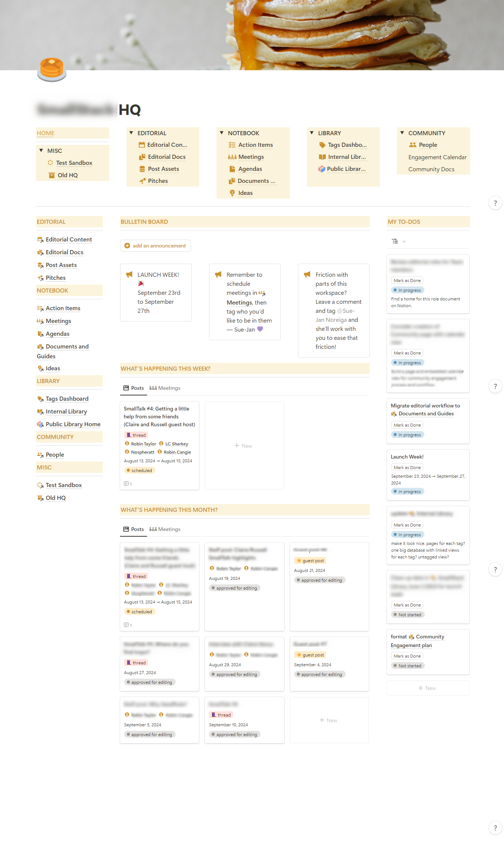Click thread tag on August 27 card
This screenshot has height=845, width=504.
[136, 663]
